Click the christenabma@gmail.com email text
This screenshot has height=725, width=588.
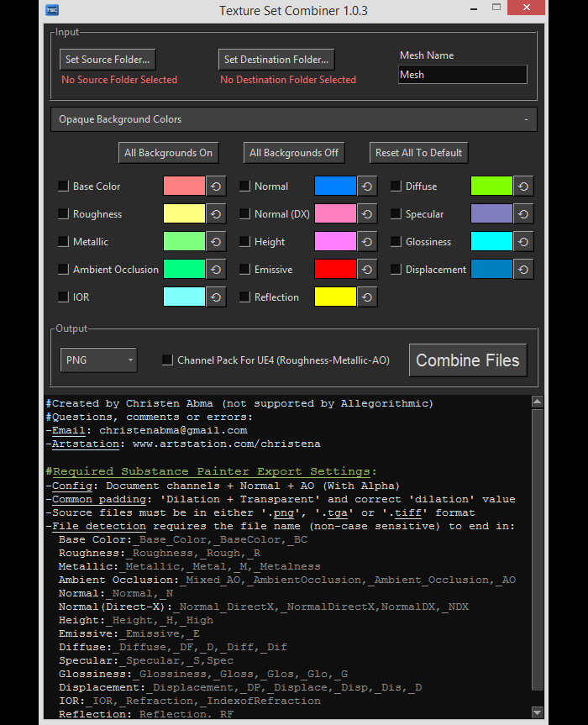point(173,430)
